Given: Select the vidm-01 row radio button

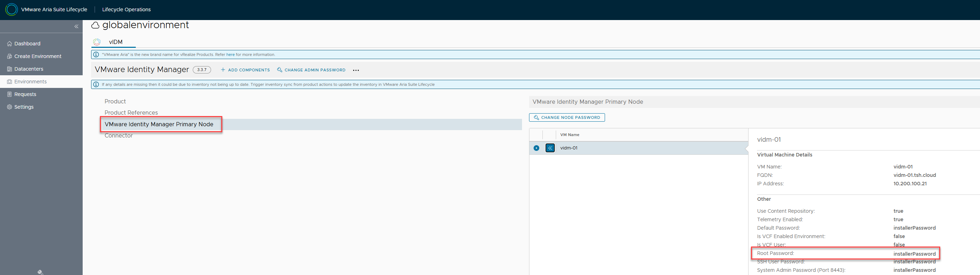Looking at the screenshot, I should click(x=536, y=148).
